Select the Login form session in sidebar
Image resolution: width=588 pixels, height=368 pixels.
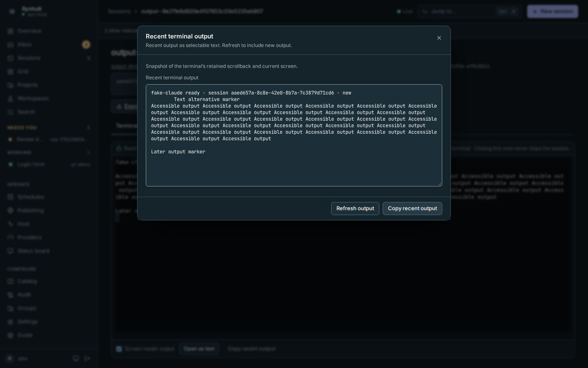pos(49,164)
